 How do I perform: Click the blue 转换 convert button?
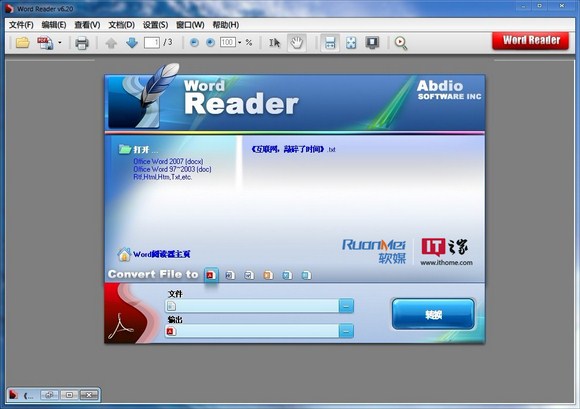tap(433, 314)
